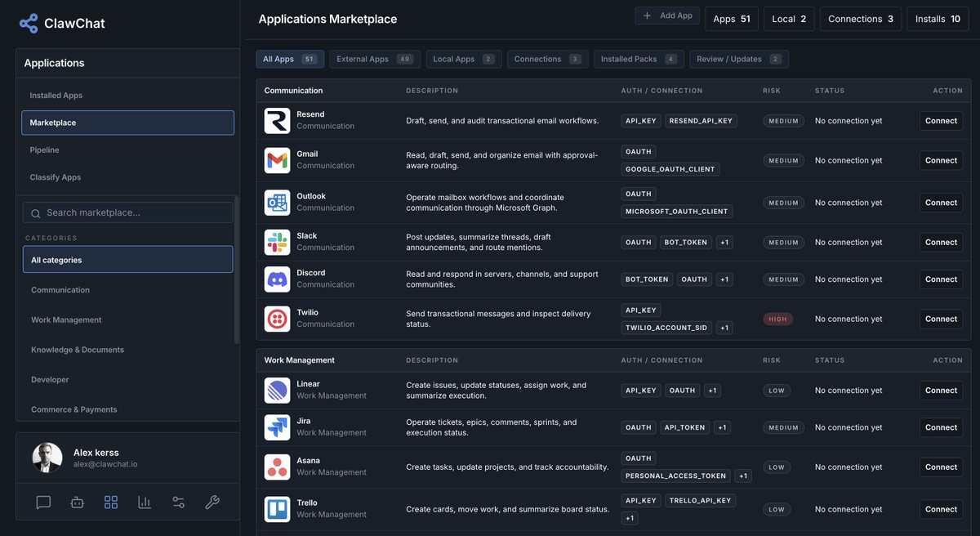Connect the Discord app
This screenshot has width=980, height=536.
tap(941, 279)
